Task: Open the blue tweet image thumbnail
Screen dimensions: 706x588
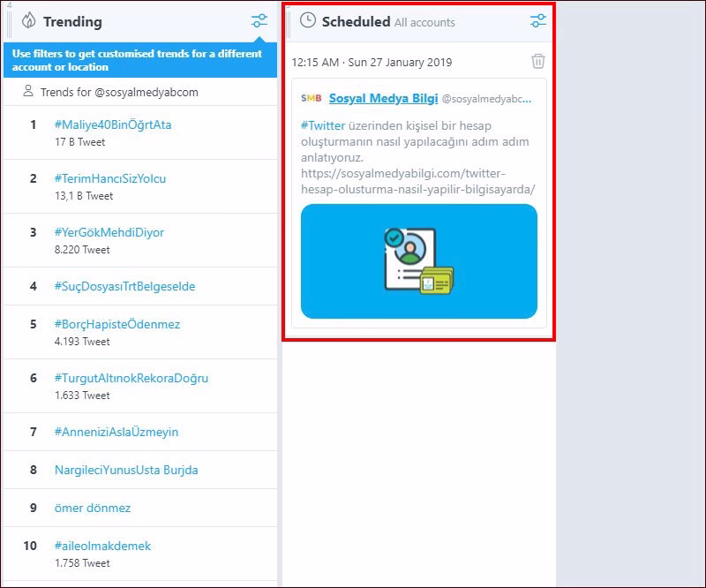Action: 418,261
